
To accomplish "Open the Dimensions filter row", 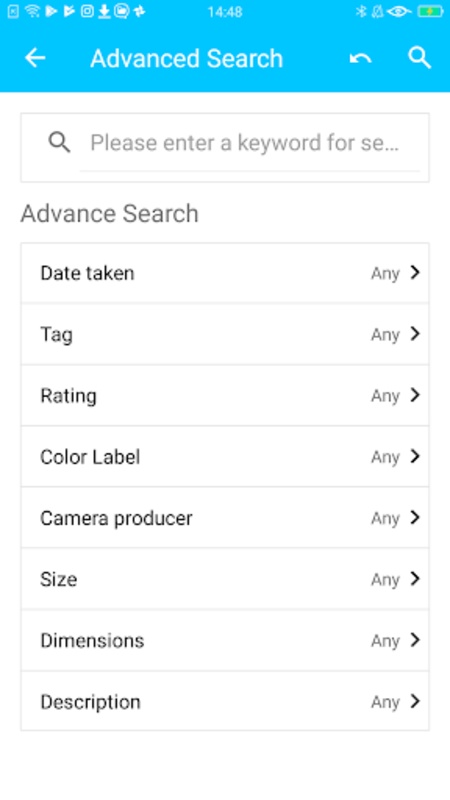I will coord(225,640).
